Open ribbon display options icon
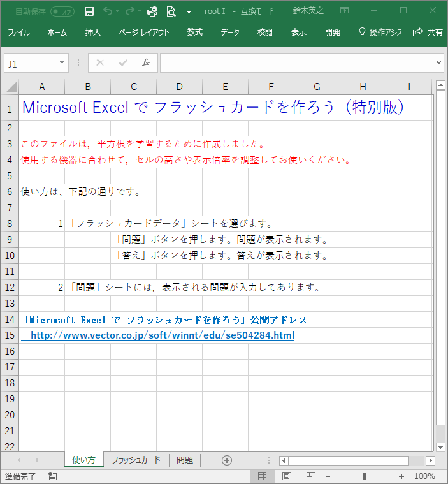 344,11
